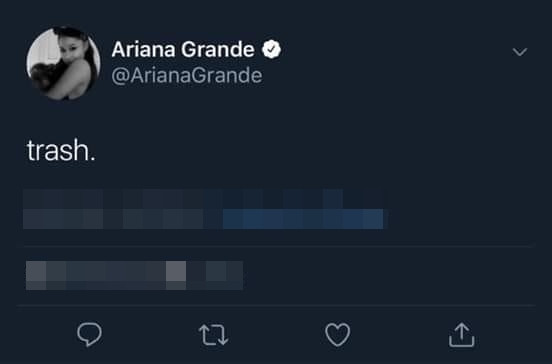Open the blurred tweet stats row
Image resolution: width=552 pixels, height=364 pixels.
(x=134, y=275)
